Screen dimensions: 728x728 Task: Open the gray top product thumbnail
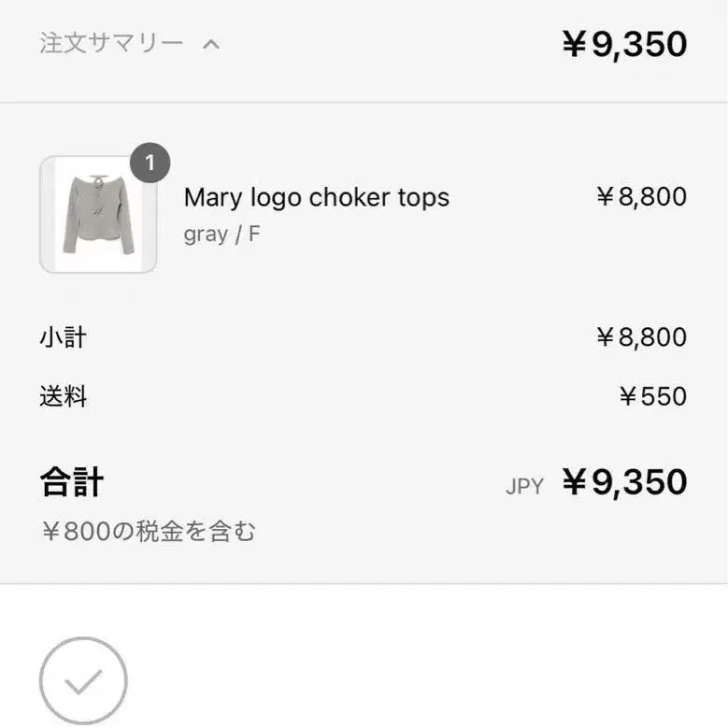point(98,216)
